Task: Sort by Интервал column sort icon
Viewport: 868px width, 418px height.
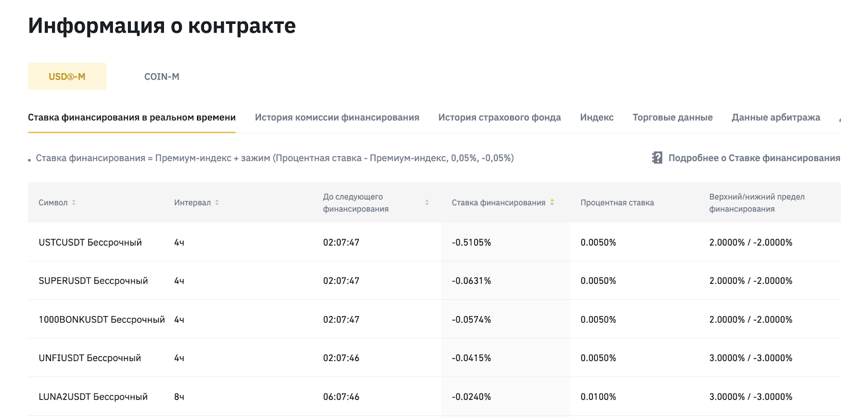Action: 217,202
